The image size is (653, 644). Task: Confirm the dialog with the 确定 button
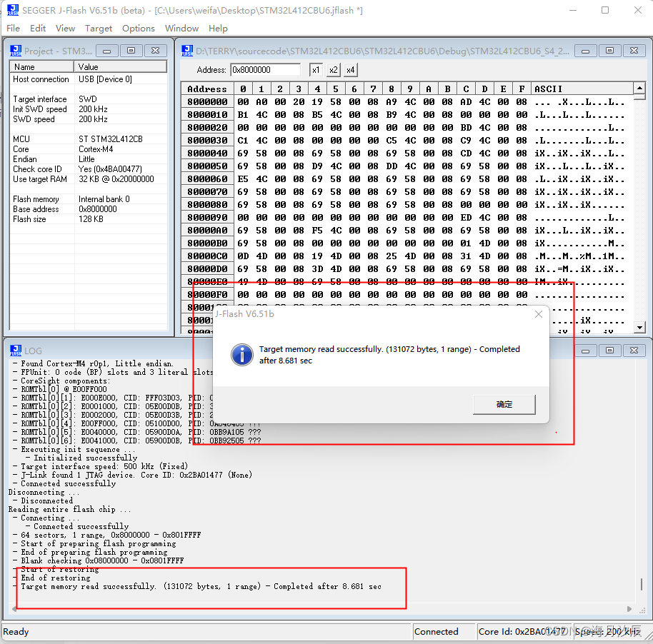504,404
